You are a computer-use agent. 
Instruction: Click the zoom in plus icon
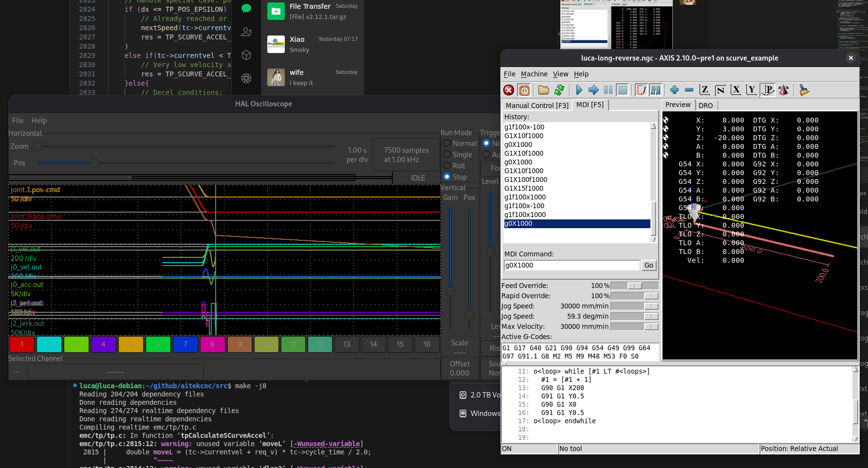point(674,90)
